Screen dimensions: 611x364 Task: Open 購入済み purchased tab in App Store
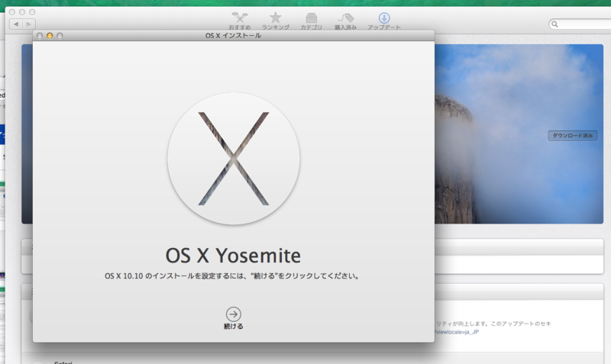tap(346, 21)
